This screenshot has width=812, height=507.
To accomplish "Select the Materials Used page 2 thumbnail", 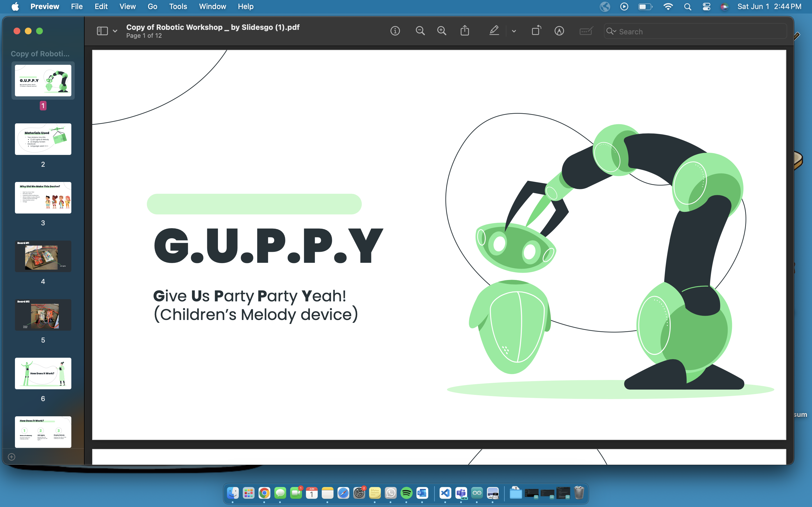I will coord(43,139).
